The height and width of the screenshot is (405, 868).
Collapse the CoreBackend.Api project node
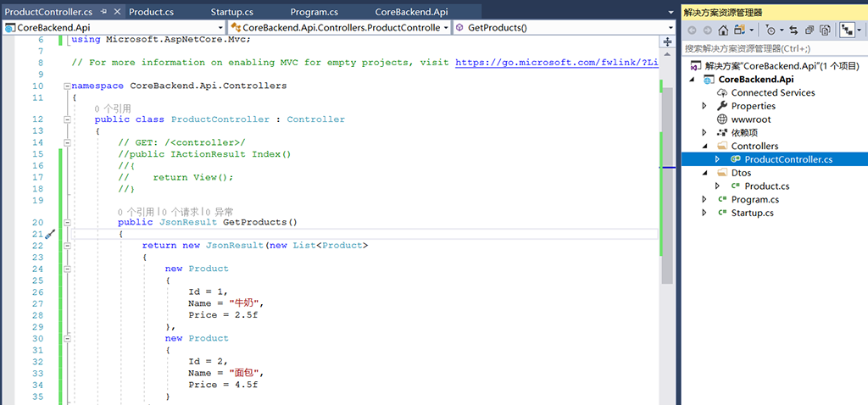[x=693, y=79]
